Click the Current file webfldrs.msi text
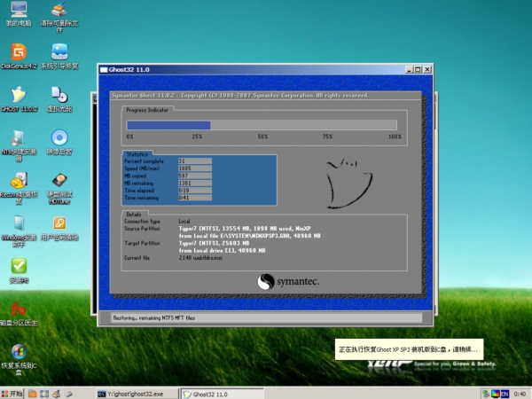The height and width of the screenshot is (399, 532). [200, 258]
